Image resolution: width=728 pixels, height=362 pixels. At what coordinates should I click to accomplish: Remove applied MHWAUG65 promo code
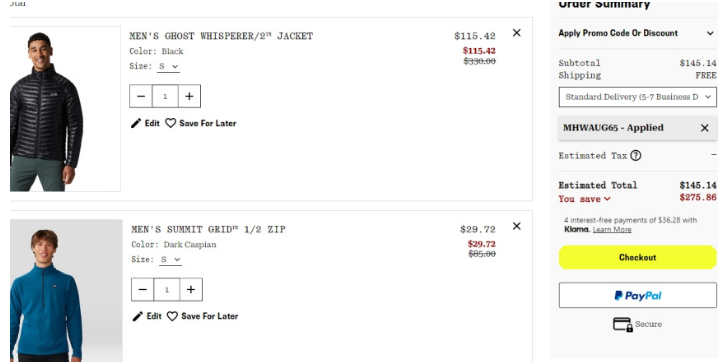tap(704, 128)
